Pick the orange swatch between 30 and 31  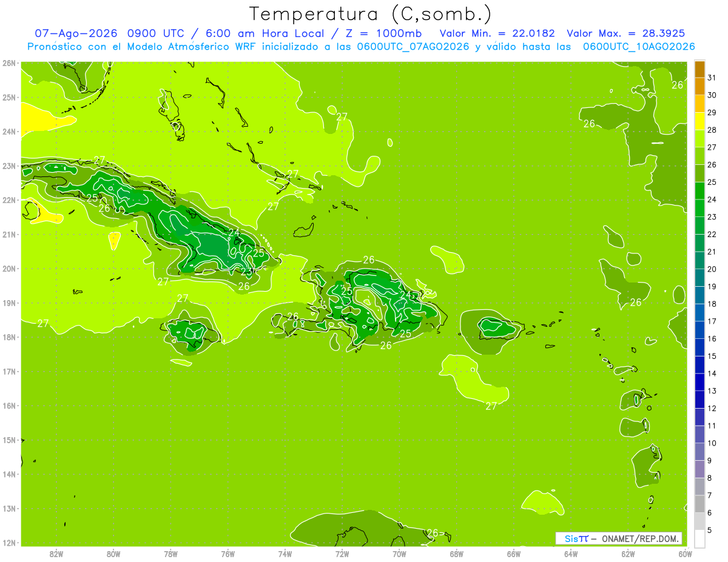pyautogui.click(x=699, y=87)
